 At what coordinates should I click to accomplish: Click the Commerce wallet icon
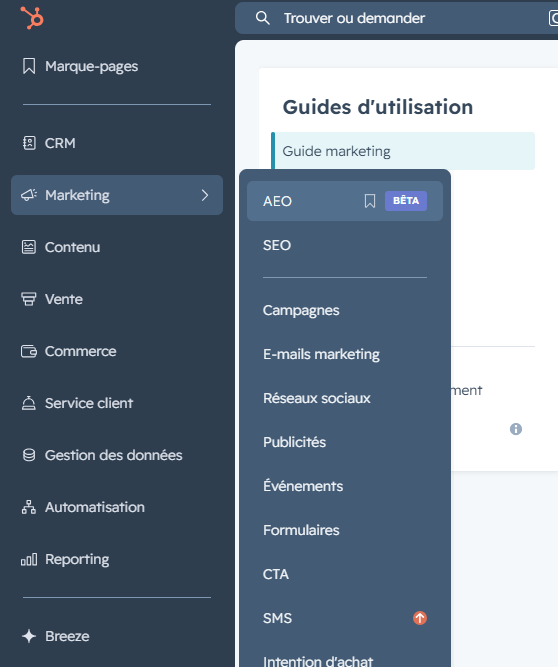pos(29,351)
